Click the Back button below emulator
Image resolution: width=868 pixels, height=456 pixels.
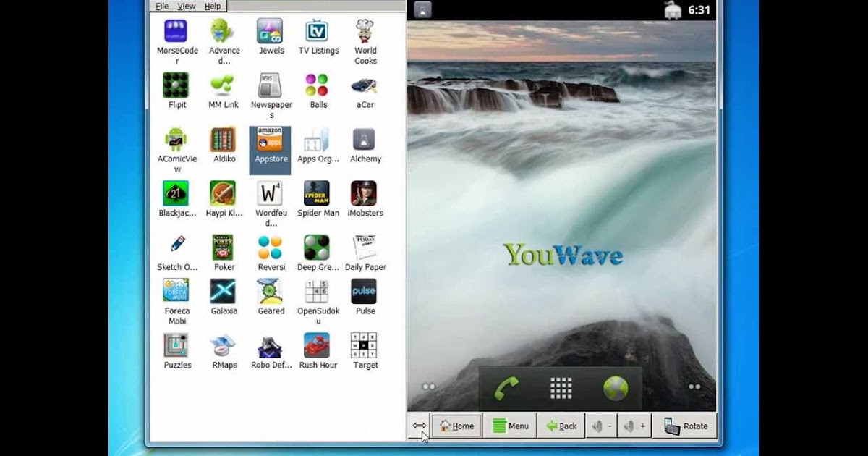[561, 426]
